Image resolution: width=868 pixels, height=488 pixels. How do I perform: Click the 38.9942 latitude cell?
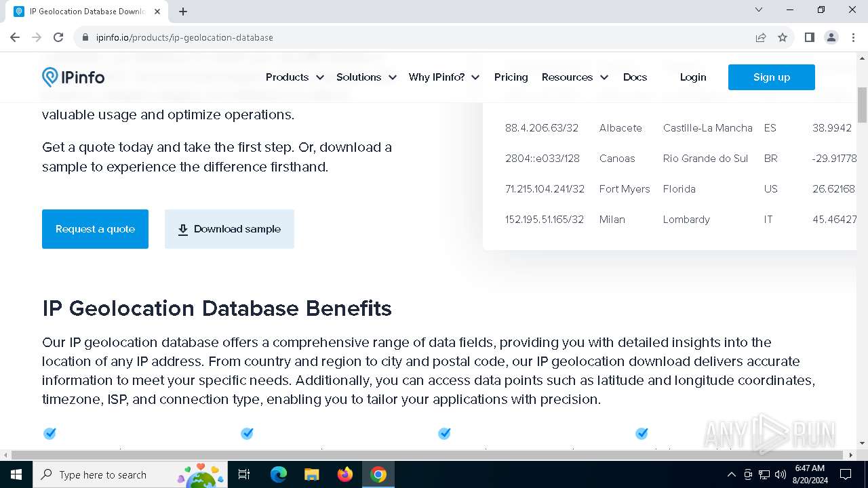point(832,128)
